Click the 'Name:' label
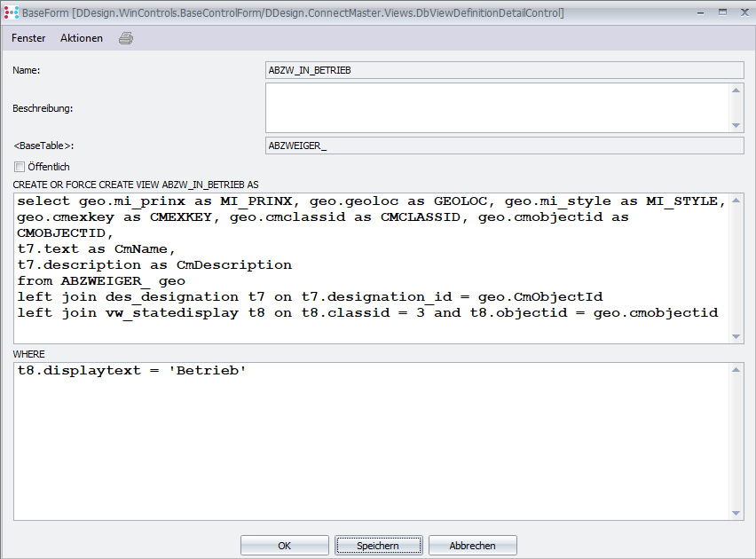Screen dimensions: 756x559 27,70
